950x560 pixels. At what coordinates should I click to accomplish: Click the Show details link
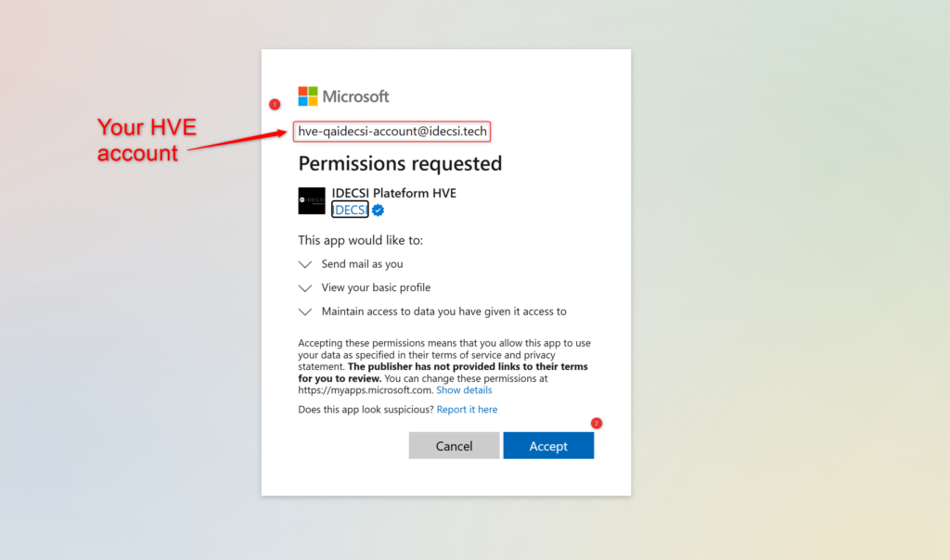click(x=464, y=390)
